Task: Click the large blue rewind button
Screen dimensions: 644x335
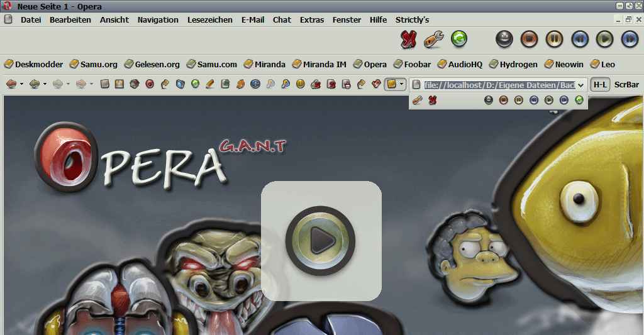Action: 579,40
